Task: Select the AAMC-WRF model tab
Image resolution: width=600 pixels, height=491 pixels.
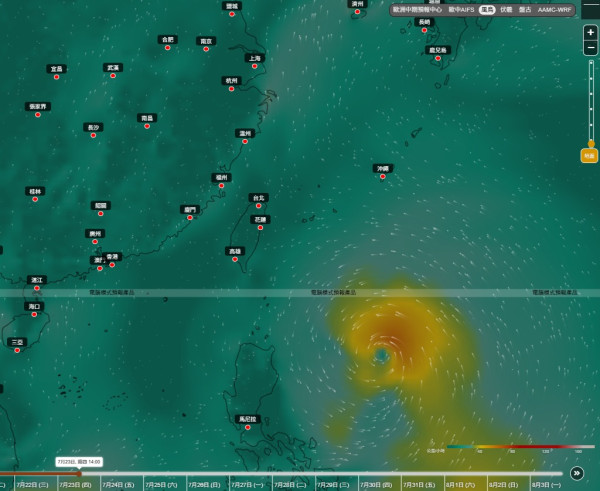Action: pyautogui.click(x=554, y=10)
